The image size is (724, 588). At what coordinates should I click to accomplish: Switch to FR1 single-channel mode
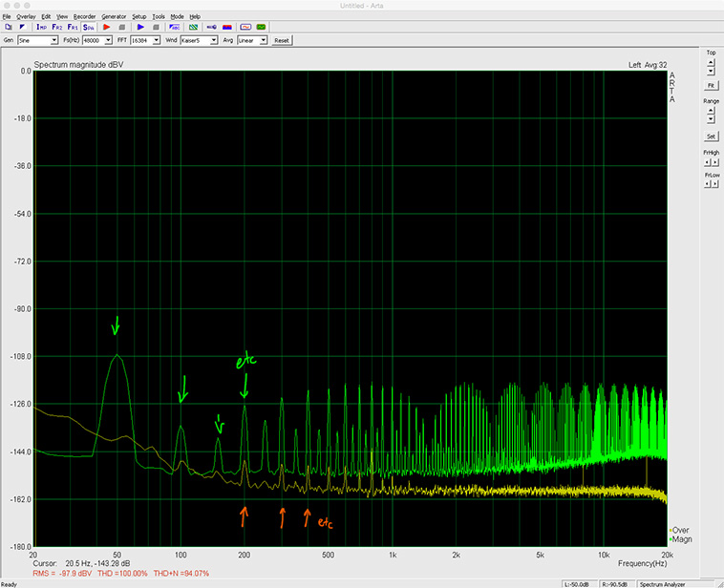tap(73, 28)
